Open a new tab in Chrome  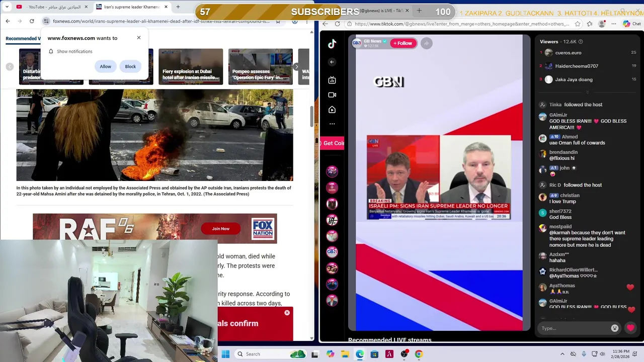[x=178, y=7]
